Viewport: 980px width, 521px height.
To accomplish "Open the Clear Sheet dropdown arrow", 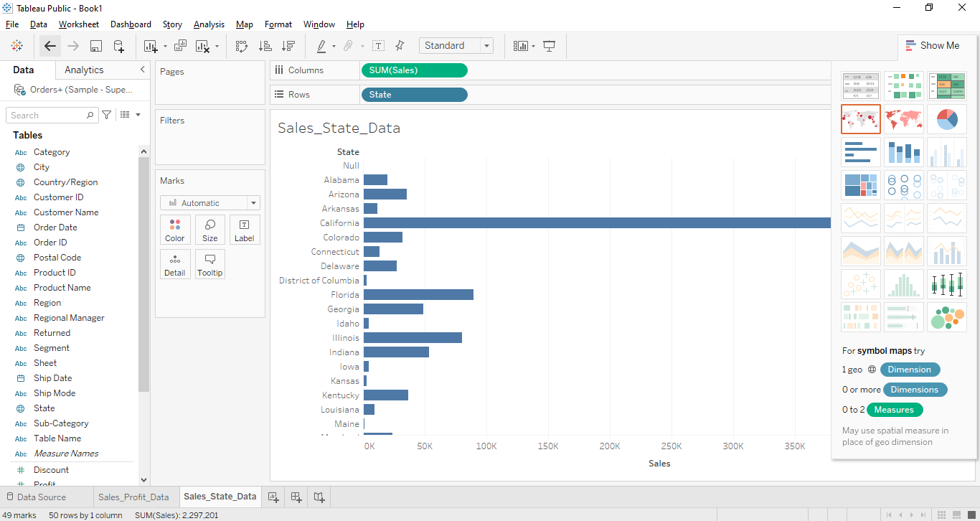I will 217,47.
